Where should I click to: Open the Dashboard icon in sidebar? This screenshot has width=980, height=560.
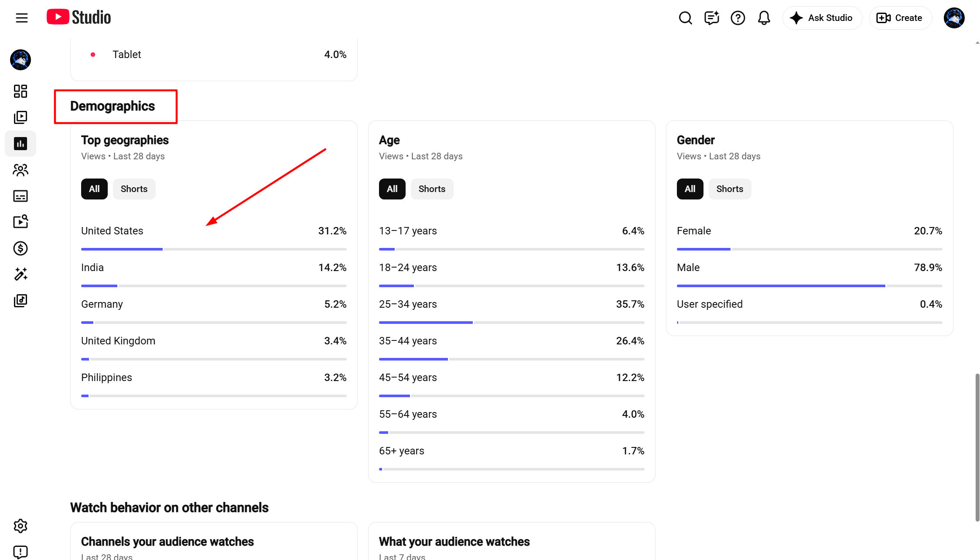20,91
